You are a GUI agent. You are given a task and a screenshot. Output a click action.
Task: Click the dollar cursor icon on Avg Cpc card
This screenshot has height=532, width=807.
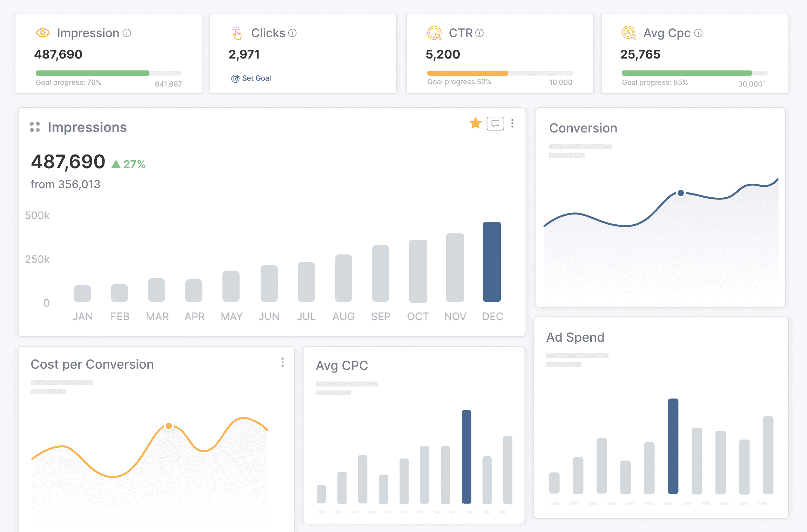[628, 33]
